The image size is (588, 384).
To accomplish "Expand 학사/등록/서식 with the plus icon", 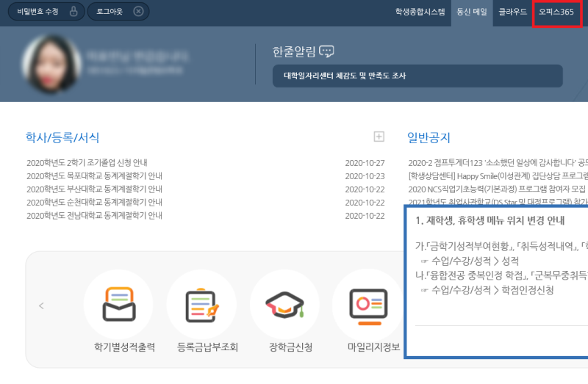I will (379, 137).
